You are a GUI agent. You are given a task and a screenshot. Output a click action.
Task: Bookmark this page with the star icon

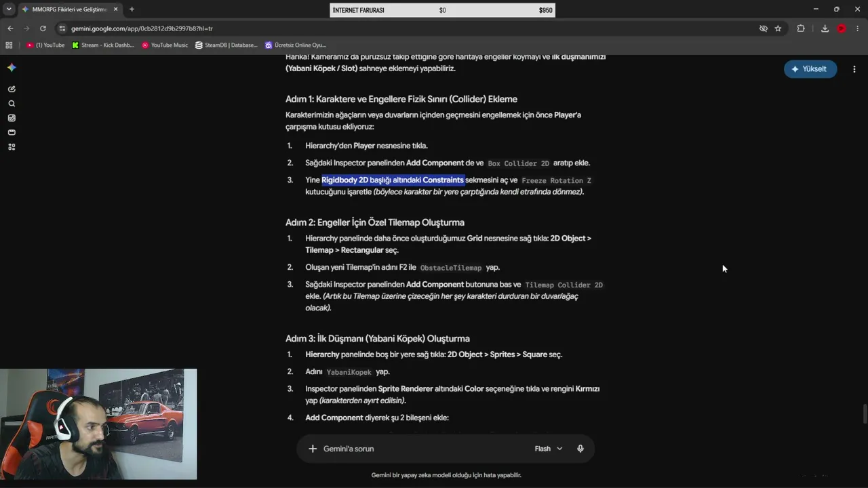point(778,28)
